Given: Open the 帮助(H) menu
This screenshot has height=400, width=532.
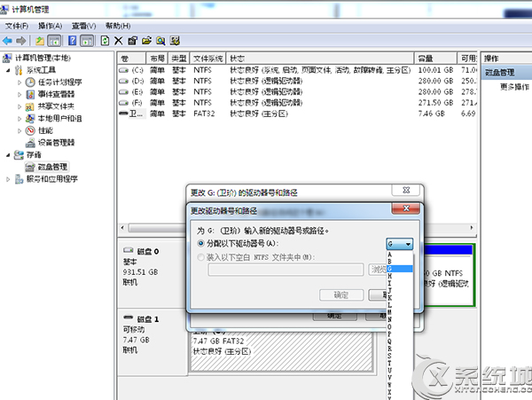Looking at the screenshot, I should (118, 26).
